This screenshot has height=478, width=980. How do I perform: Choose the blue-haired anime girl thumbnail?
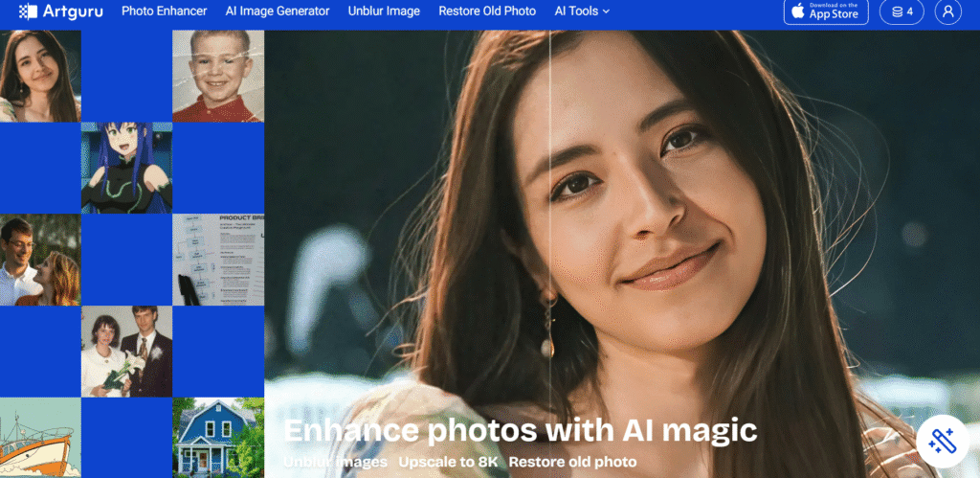(127, 168)
